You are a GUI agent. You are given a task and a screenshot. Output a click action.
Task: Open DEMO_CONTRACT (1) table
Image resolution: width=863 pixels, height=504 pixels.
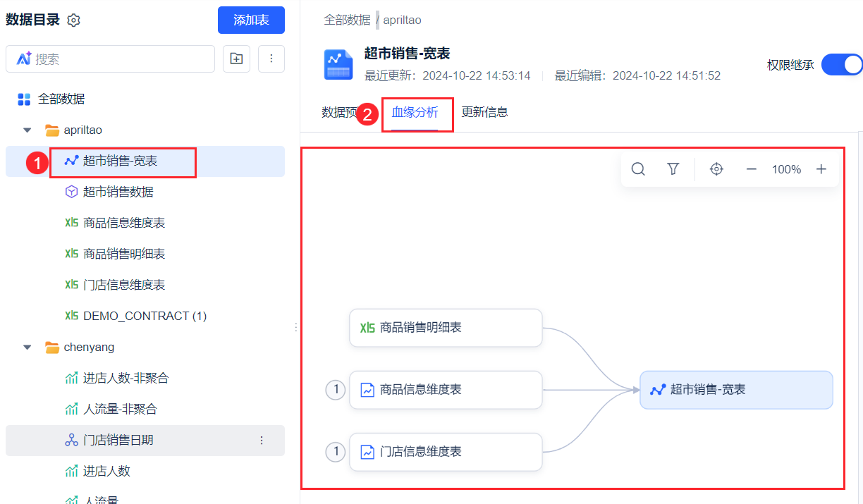145,316
